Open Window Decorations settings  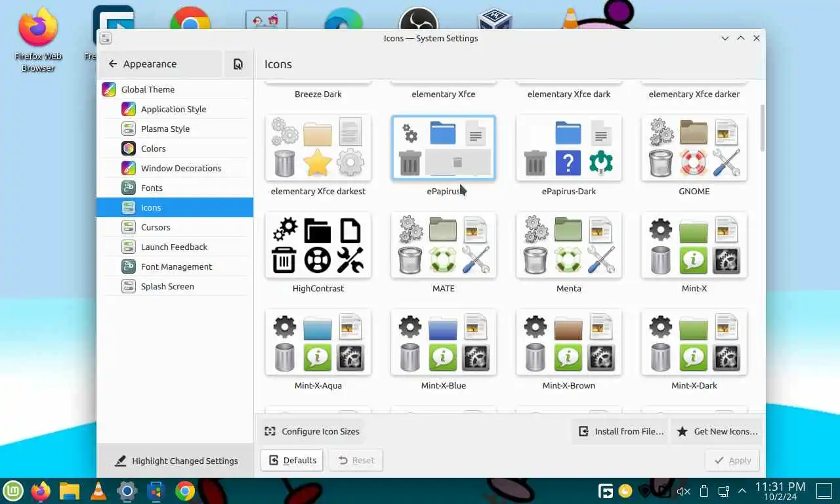point(175,168)
